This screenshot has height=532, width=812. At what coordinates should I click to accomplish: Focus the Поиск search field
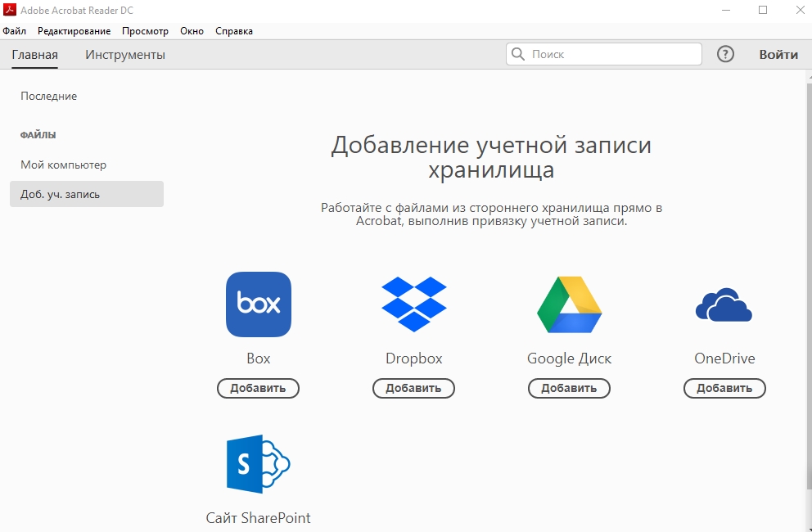pos(604,54)
